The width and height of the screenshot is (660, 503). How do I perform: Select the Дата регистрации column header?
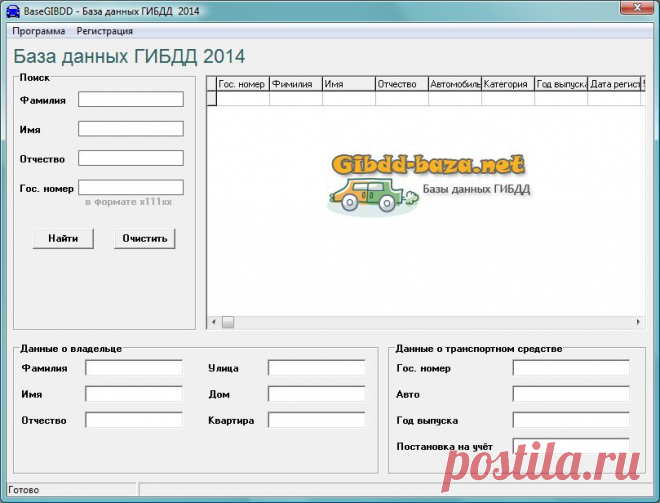coord(614,84)
